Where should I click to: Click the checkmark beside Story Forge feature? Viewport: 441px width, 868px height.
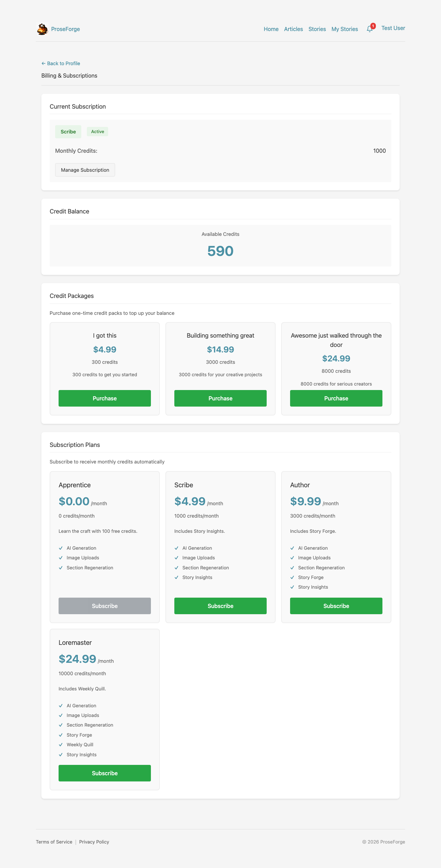coord(293,577)
